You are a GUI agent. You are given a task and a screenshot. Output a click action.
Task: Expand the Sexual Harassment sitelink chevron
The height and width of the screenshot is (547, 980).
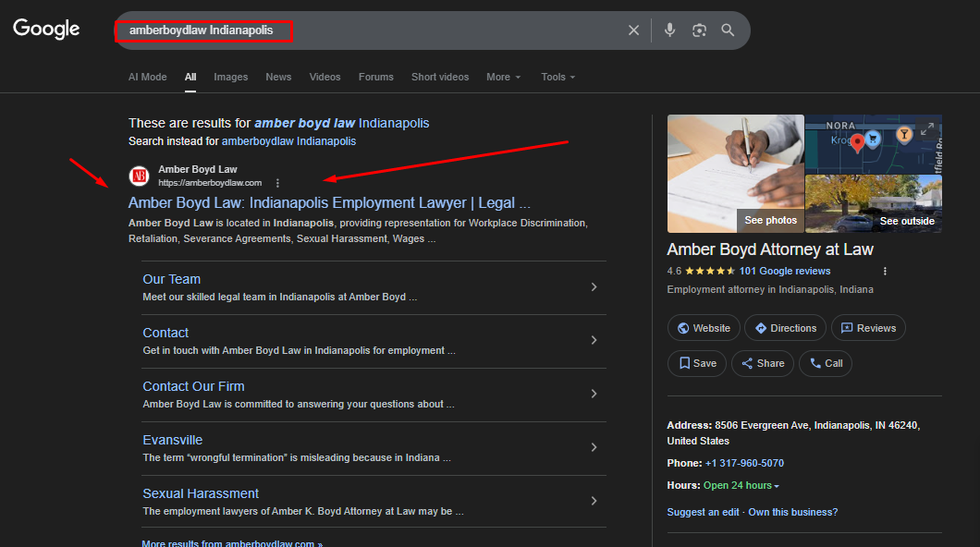coord(594,502)
